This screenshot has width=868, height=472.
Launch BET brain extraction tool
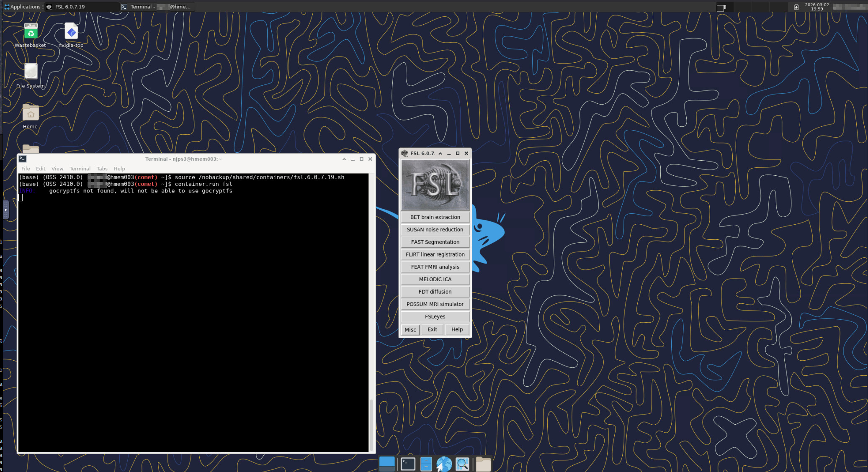(435, 217)
